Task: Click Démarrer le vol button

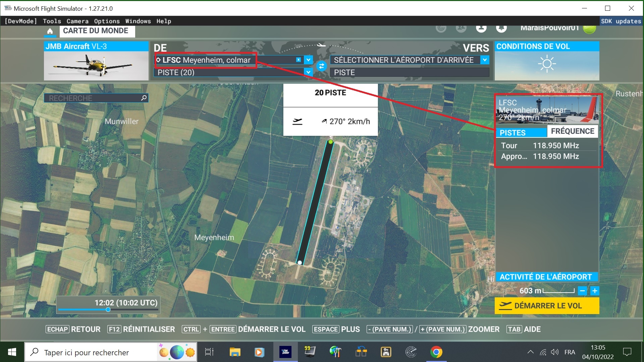Action: [547, 306]
